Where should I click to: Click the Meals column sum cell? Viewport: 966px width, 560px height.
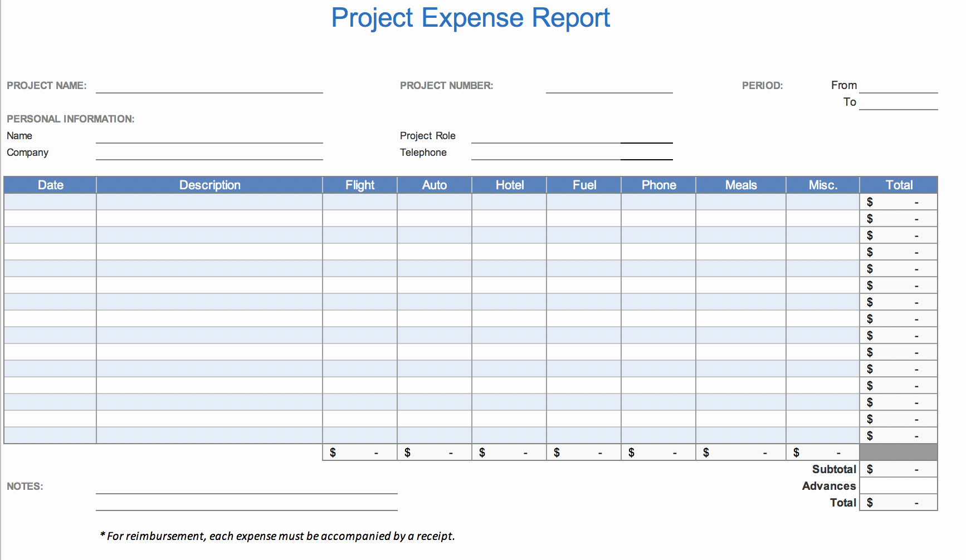741,452
